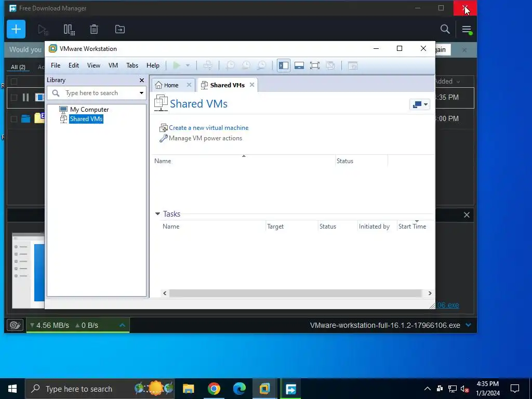The image size is (532, 399).
Task: Close the Home tab
Action: (189, 85)
